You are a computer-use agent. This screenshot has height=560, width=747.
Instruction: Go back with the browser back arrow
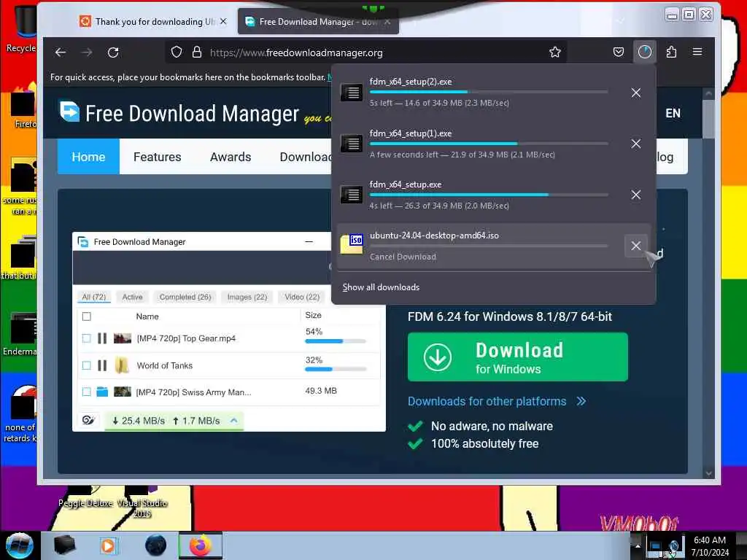[61, 52]
